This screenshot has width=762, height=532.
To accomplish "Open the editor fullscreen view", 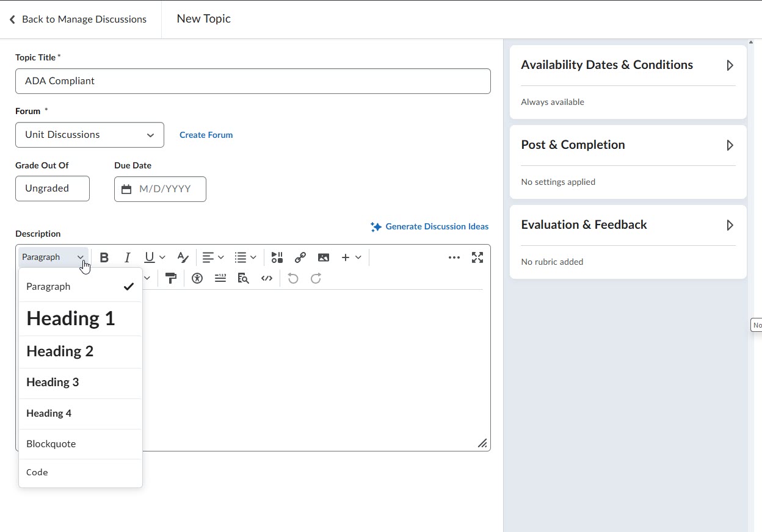I will coord(477,257).
